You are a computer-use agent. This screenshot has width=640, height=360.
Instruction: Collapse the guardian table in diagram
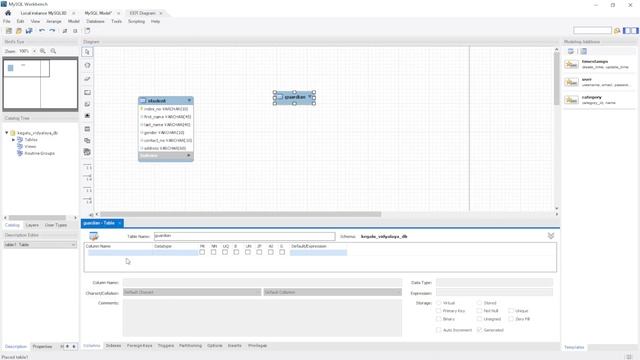point(309,97)
